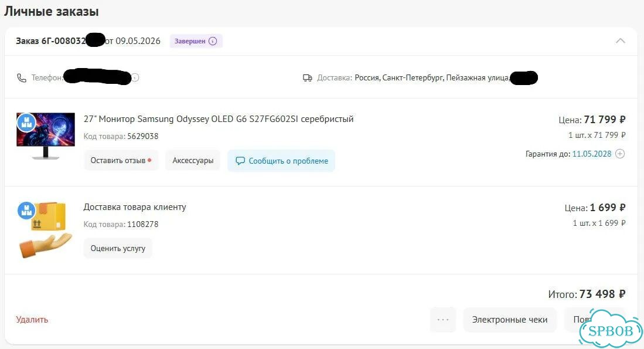Click Доставка товара клиенту title
Viewport: 644px width, 349px height.
[x=135, y=207]
